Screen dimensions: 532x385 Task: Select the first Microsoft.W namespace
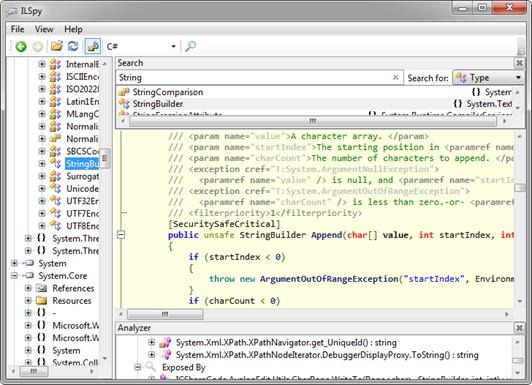pyautogui.click(x=76, y=326)
